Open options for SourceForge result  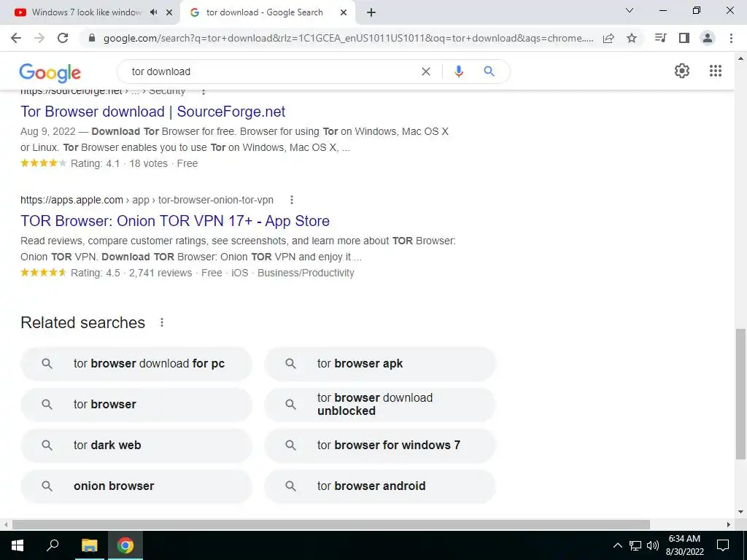click(x=204, y=92)
